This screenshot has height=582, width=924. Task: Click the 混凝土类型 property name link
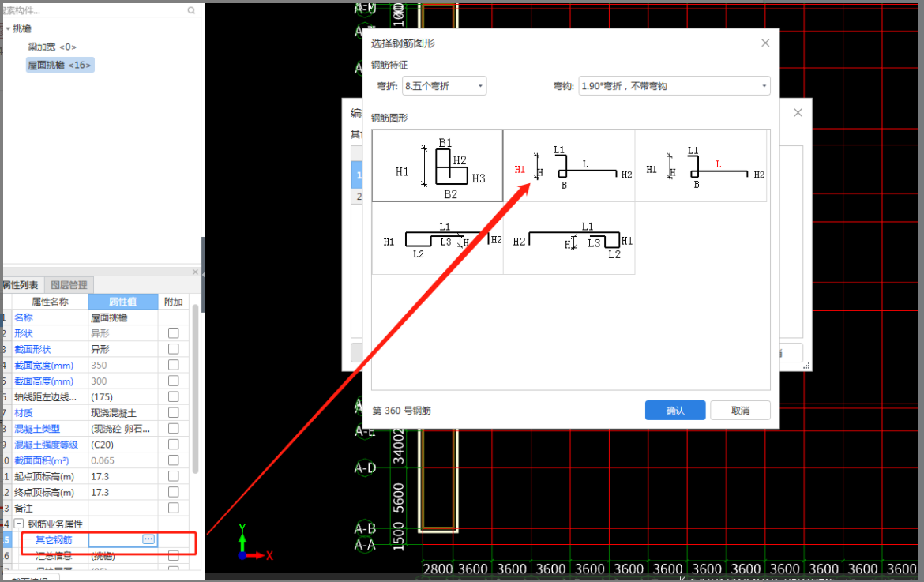37,429
